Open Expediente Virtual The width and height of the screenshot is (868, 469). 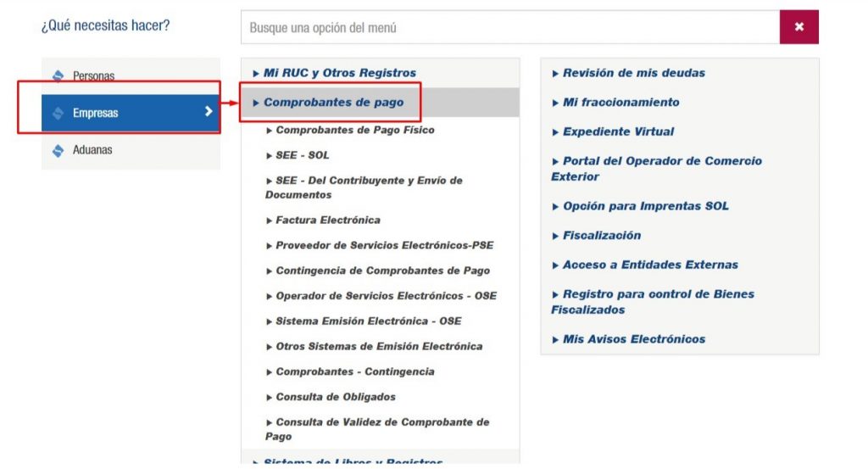click(614, 131)
